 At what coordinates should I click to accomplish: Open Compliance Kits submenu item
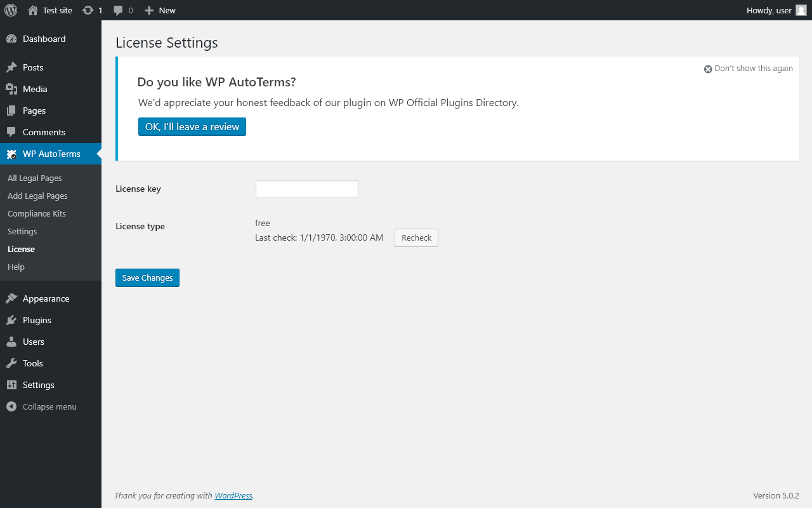tap(37, 214)
